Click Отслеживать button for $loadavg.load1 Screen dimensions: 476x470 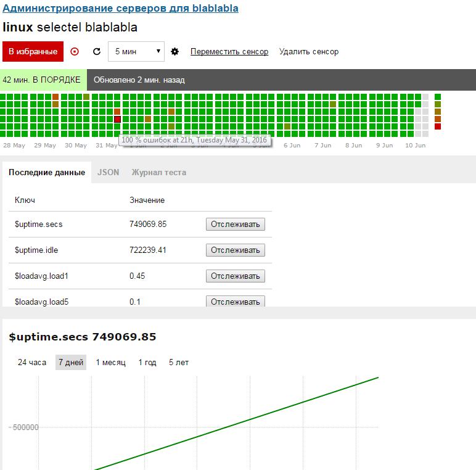pyautogui.click(x=236, y=276)
